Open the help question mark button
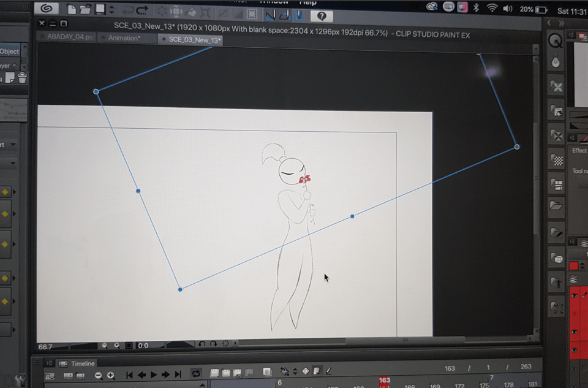Screen dimensions: 588x388 (x=322, y=17)
